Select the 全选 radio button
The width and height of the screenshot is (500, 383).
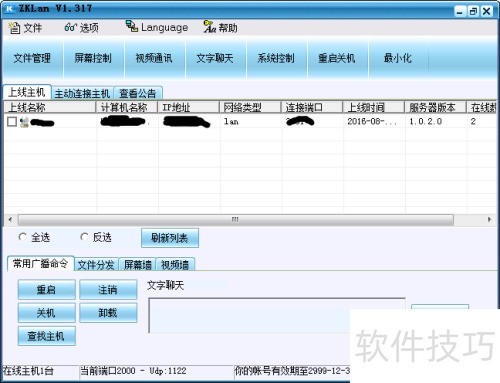[22, 237]
